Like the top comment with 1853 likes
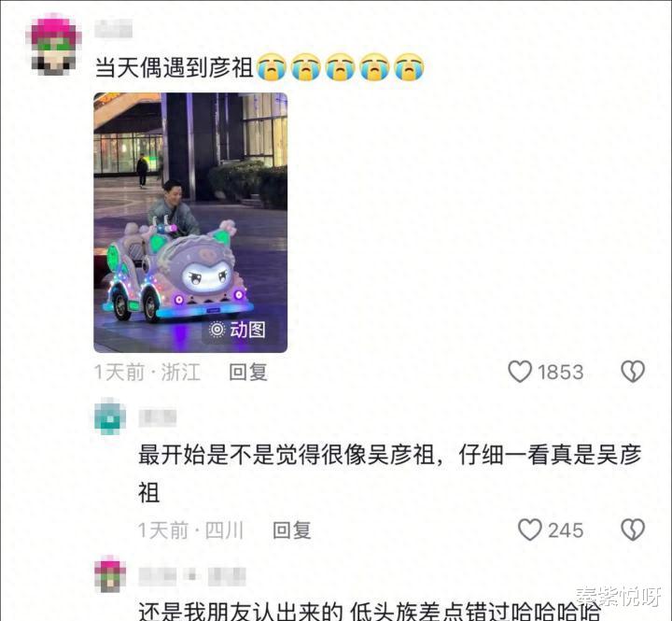Image resolution: width=672 pixels, height=621 pixels. (520, 372)
